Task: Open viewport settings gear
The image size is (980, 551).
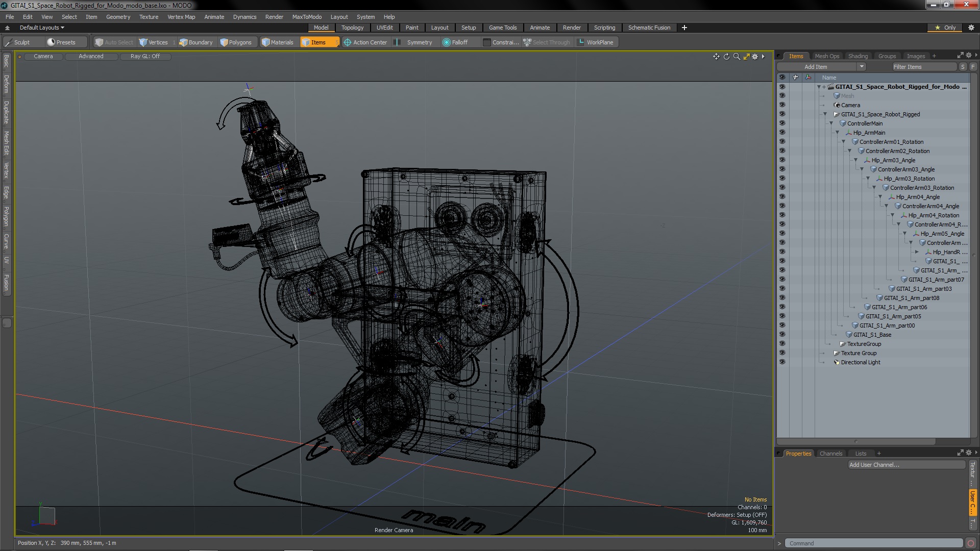Action: (755, 57)
